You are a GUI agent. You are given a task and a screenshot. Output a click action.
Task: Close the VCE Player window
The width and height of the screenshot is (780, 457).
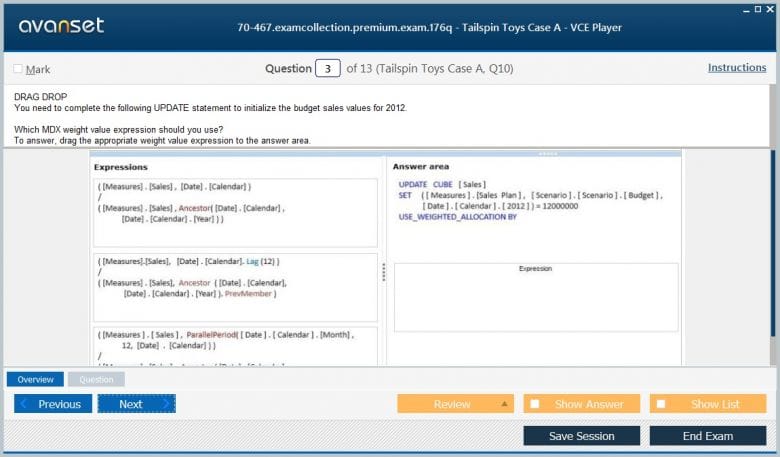(x=770, y=9)
